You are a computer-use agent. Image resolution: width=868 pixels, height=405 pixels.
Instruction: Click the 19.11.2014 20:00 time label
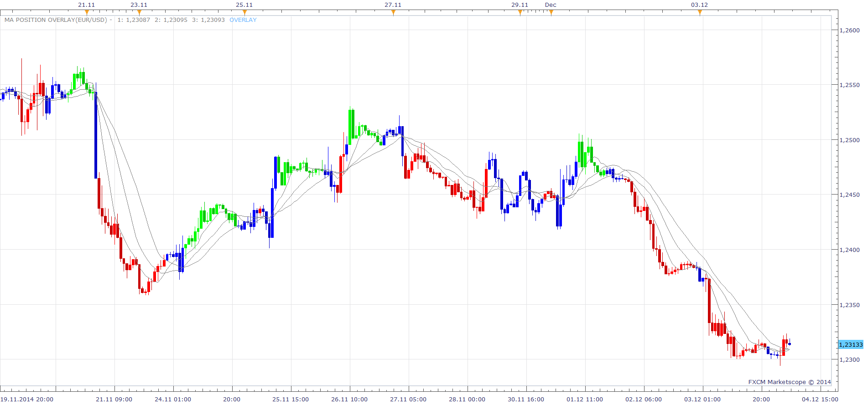[x=27, y=400]
